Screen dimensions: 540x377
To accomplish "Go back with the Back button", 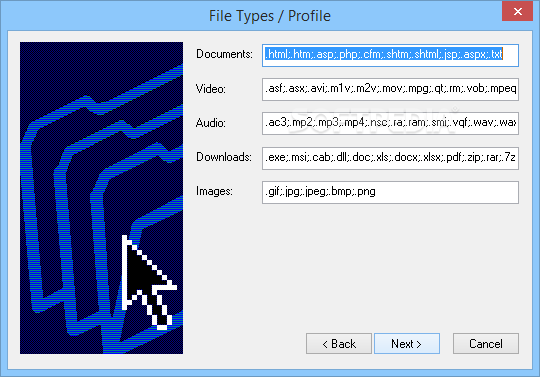I will (339, 344).
